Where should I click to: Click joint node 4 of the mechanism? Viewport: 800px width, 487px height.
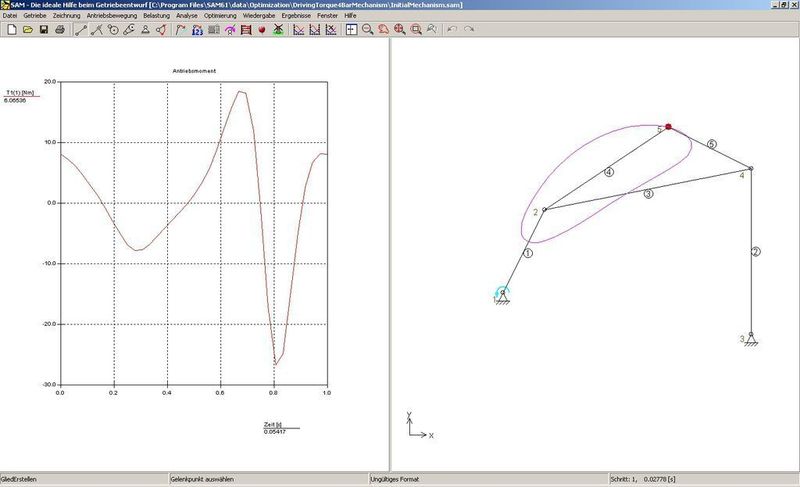(x=751, y=168)
